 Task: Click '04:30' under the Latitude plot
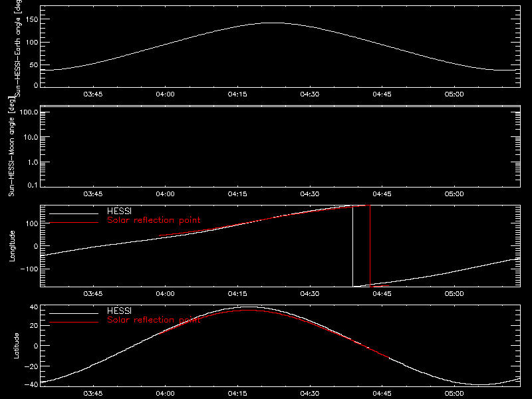310,393
